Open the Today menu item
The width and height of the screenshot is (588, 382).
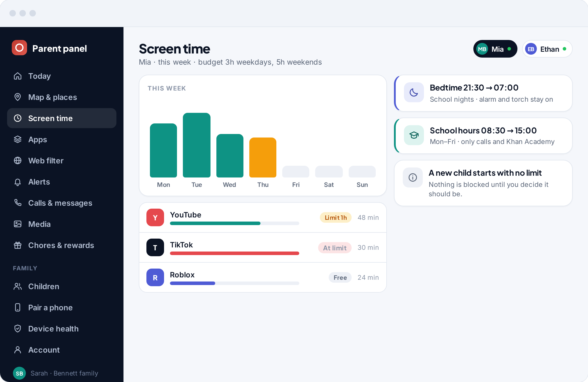point(62,76)
